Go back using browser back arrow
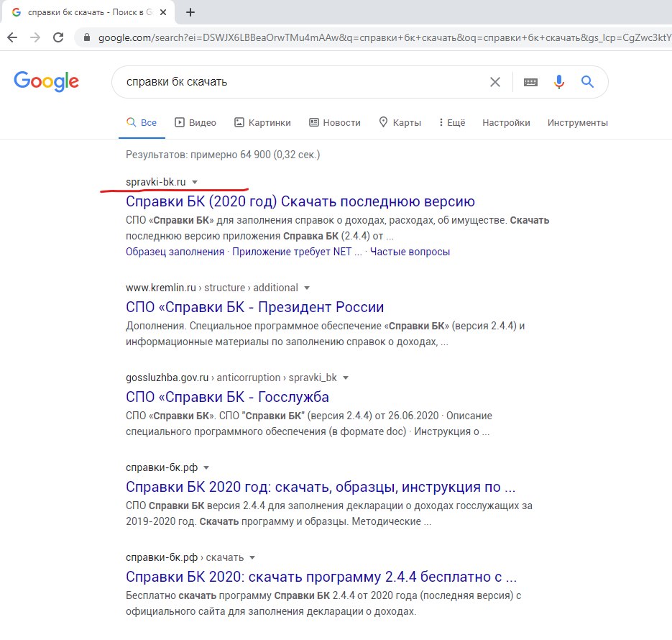 [x=12, y=37]
